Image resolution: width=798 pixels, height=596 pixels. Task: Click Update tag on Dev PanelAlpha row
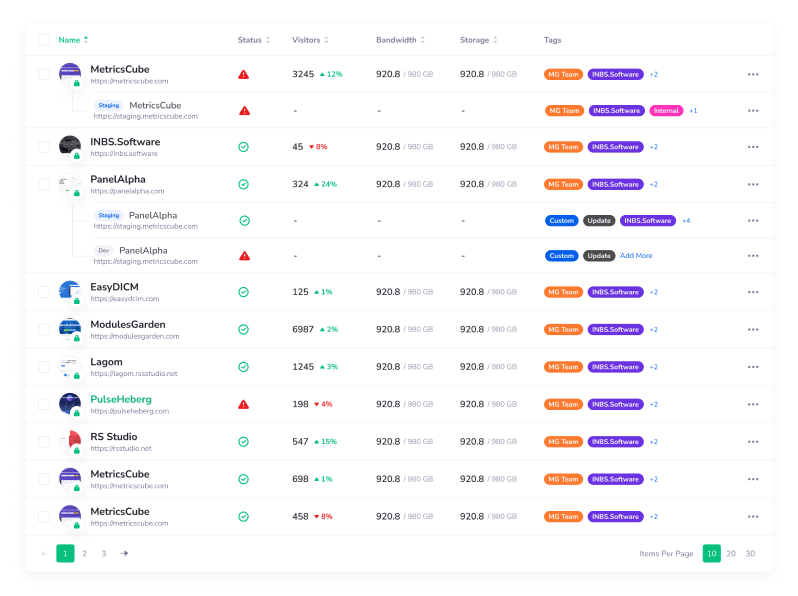pos(599,256)
